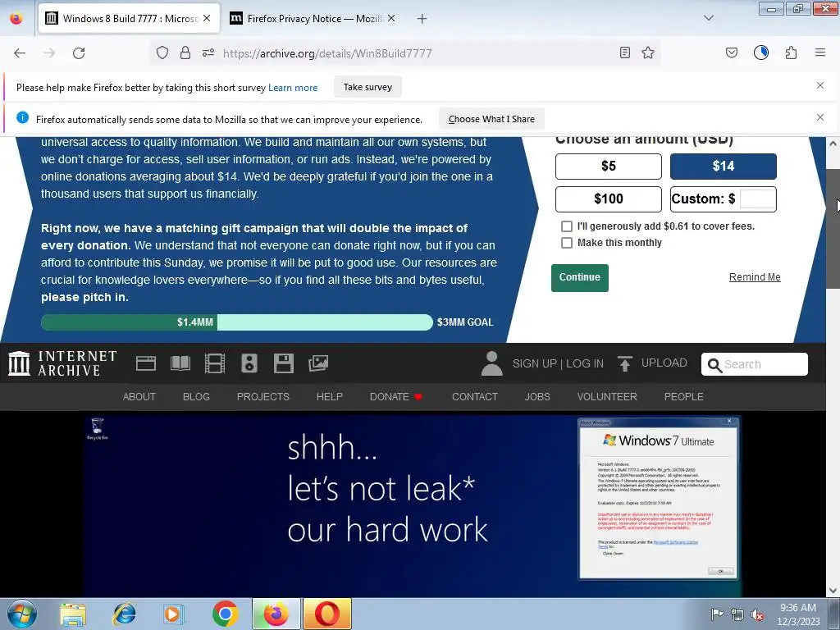840x630 pixels.
Task: Select the $14 donation amount
Action: [724, 166]
